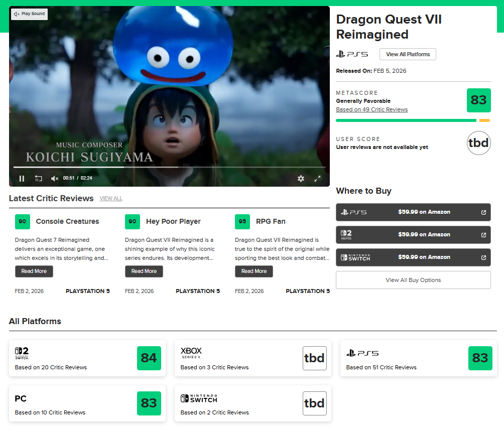Open View All Buy Options
The image size is (504, 427).
click(413, 279)
